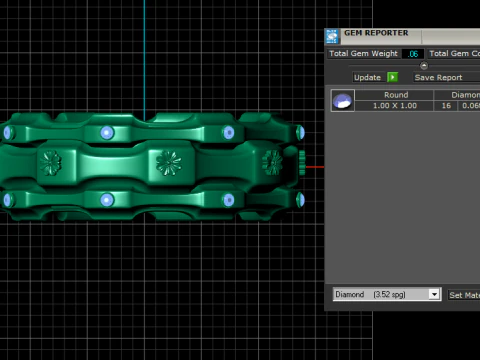480x360 pixels.
Task: Click the material dropdown arrow
Action: coord(434,294)
